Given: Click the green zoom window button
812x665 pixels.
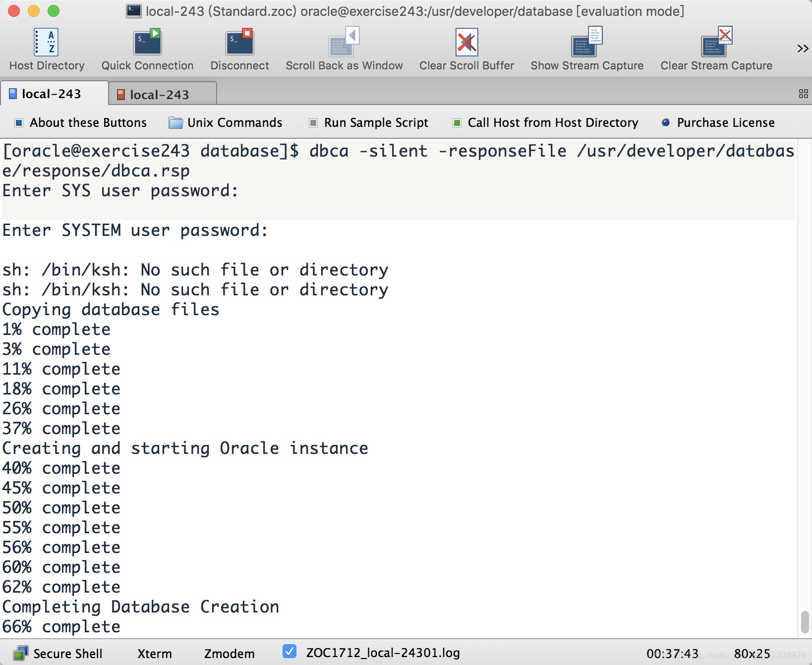Looking at the screenshot, I should (x=54, y=11).
